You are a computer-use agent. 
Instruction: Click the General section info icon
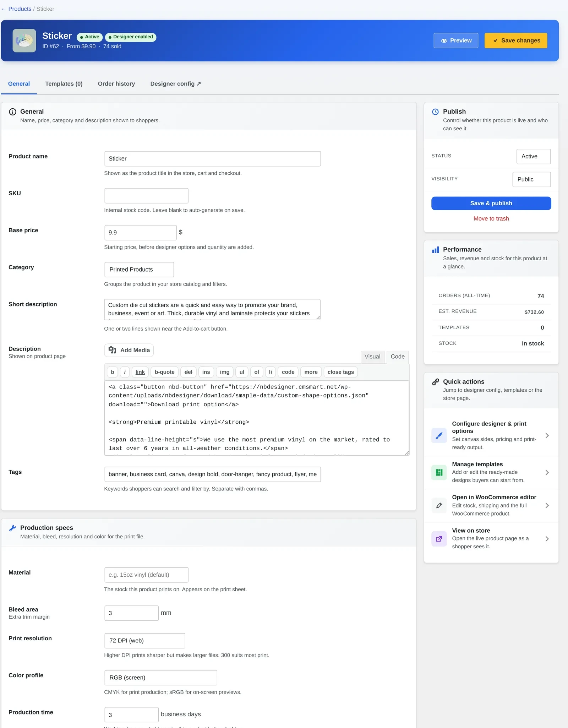[12, 112]
